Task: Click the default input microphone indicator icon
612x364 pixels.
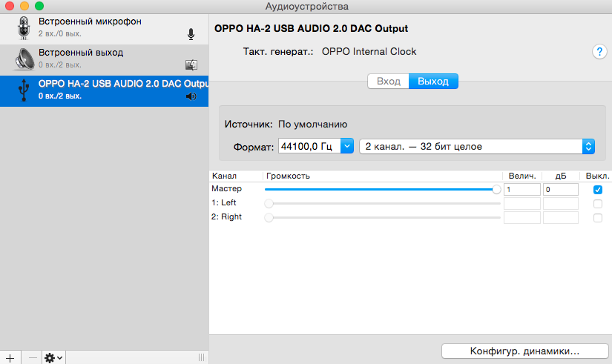Action: click(191, 34)
